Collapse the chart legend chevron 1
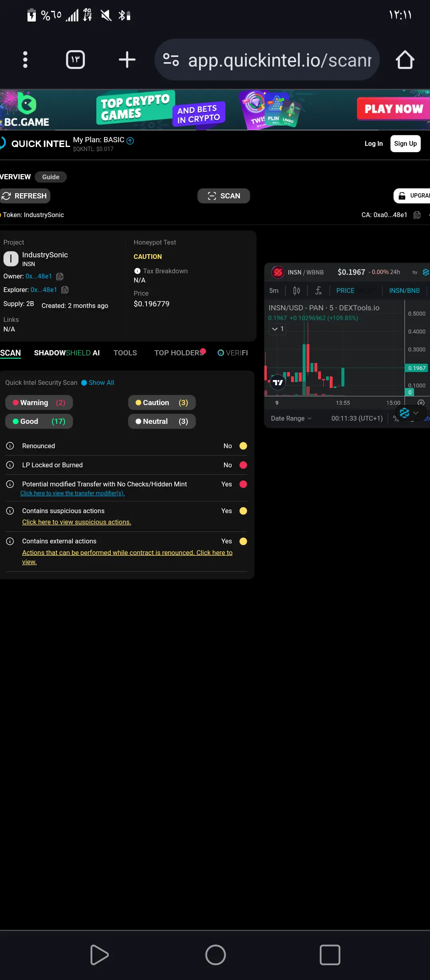Viewport: 430px width, 980px height. coord(278,329)
